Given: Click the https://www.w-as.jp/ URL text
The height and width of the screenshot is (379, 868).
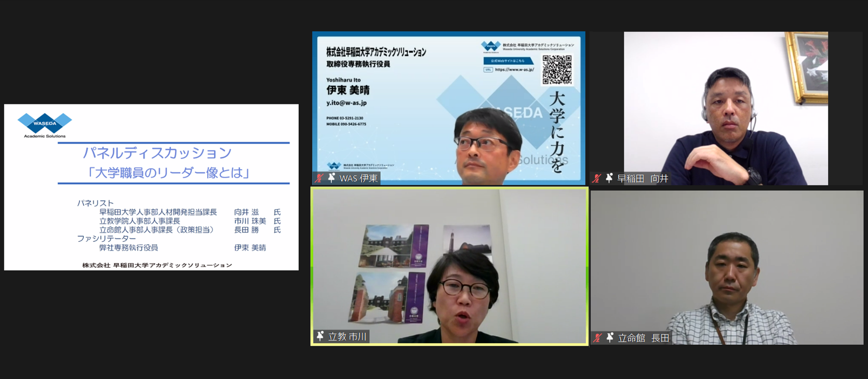Looking at the screenshot, I should 514,69.
